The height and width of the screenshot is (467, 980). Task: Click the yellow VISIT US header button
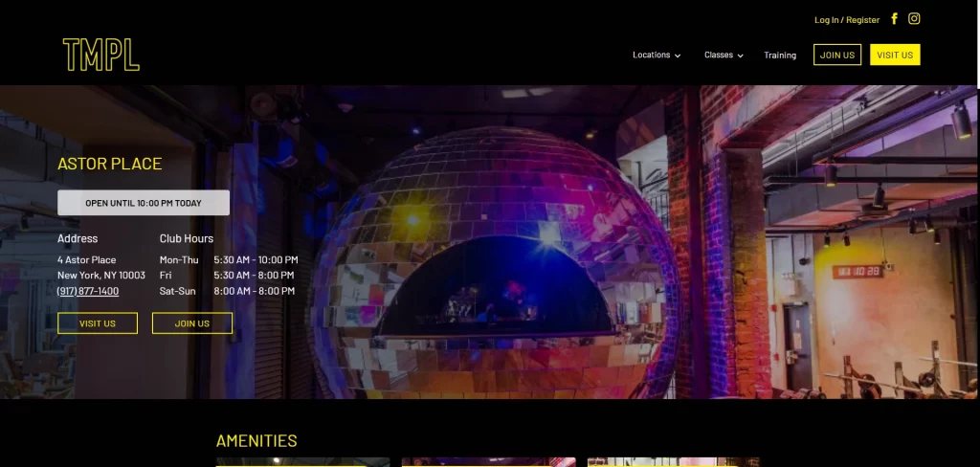tap(895, 55)
